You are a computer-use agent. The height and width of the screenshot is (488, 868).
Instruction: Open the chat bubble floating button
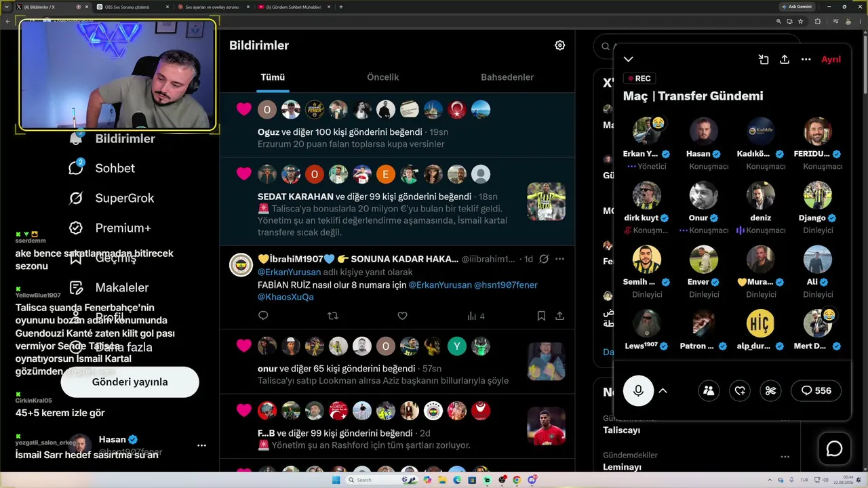click(834, 449)
